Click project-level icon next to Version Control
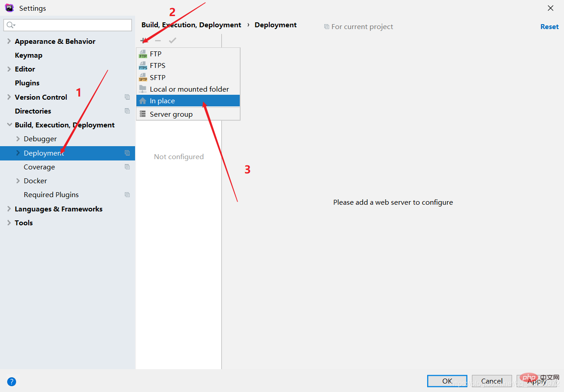This screenshot has width=564, height=392. coord(127,97)
